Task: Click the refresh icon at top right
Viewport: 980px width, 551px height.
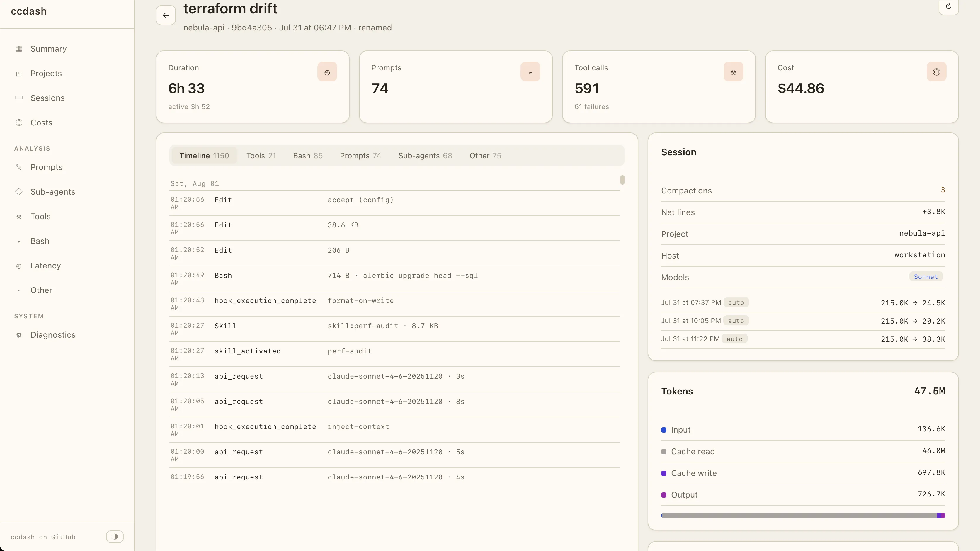Action: (948, 6)
